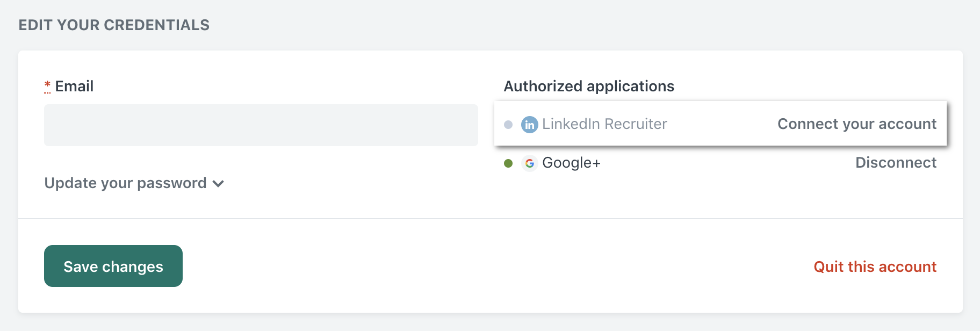The image size is (980, 331).
Task: Click the red required asterisk by Email
Action: 47,86
